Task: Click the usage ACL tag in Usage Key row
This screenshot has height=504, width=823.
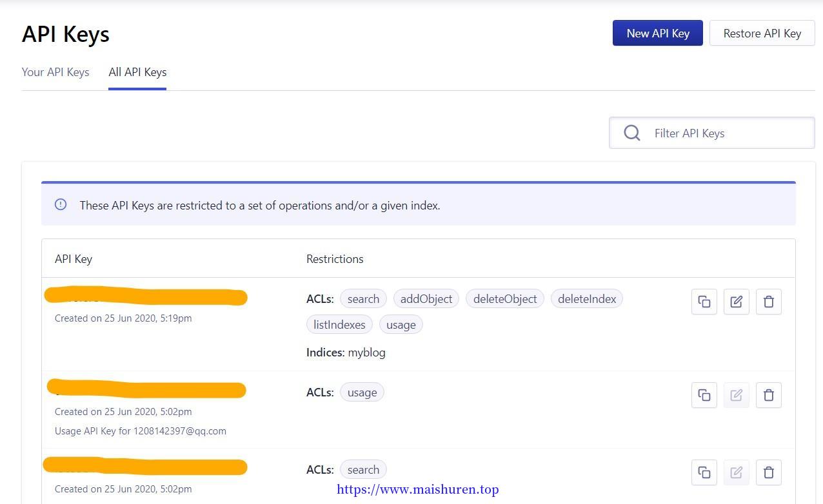Action: point(362,393)
